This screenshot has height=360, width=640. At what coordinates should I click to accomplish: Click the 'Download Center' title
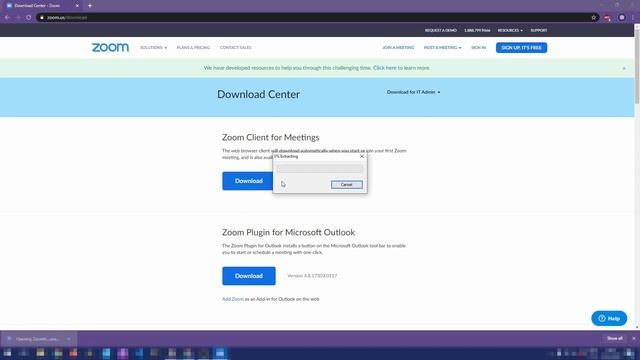coord(258,95)
